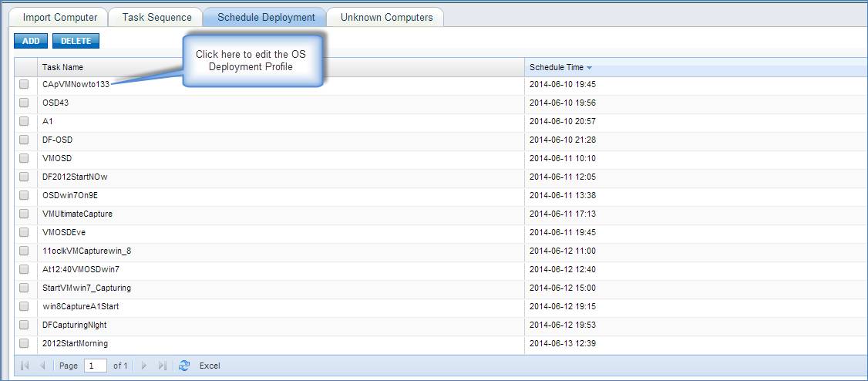Go to next page in pager
868x381 pixels.
coord(144,366)
